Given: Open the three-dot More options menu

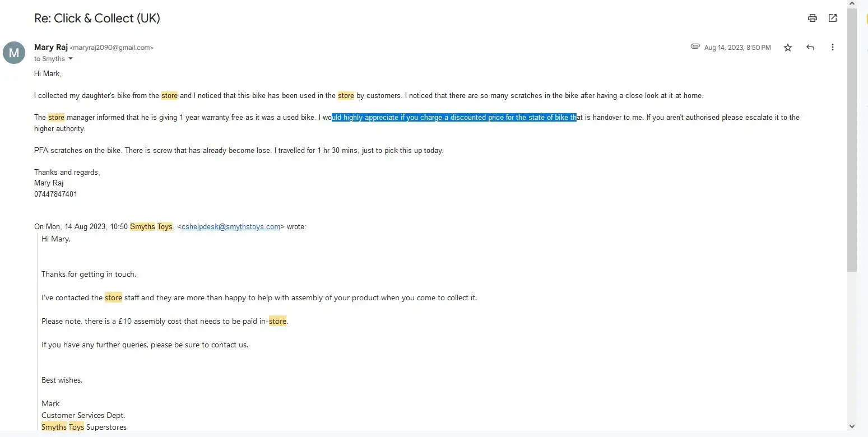Looking at the screenshot, I should pos(833,48).
